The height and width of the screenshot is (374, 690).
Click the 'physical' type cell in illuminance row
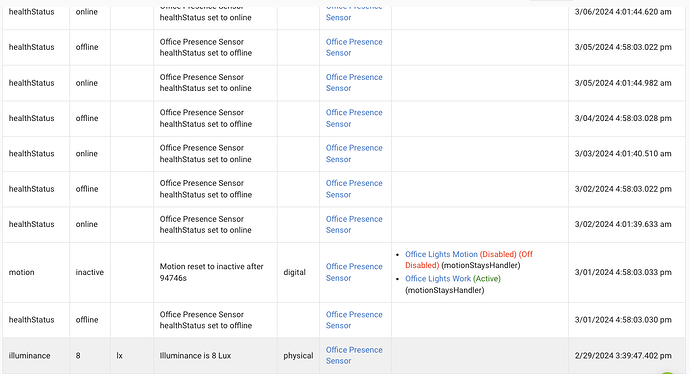tap(298, 356)
